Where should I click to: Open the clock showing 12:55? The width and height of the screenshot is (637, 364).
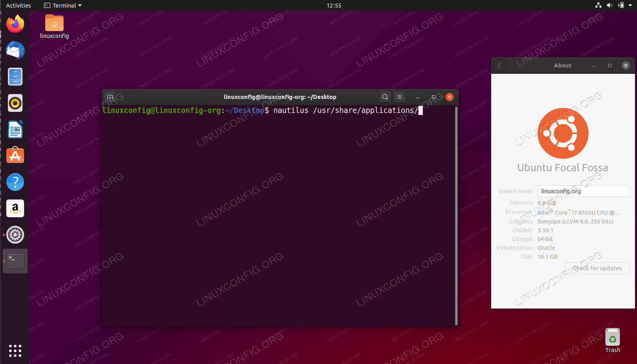[334, 6]
